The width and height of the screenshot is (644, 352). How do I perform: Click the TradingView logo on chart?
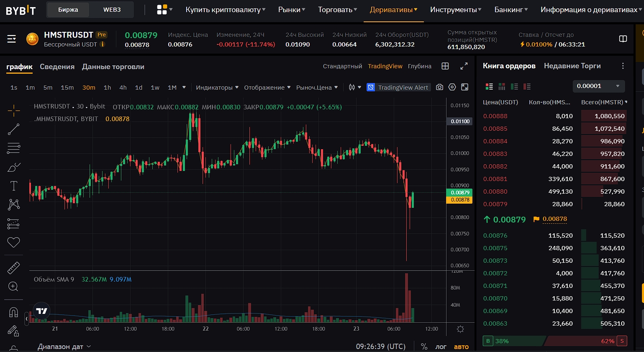(x=42, y=311)
